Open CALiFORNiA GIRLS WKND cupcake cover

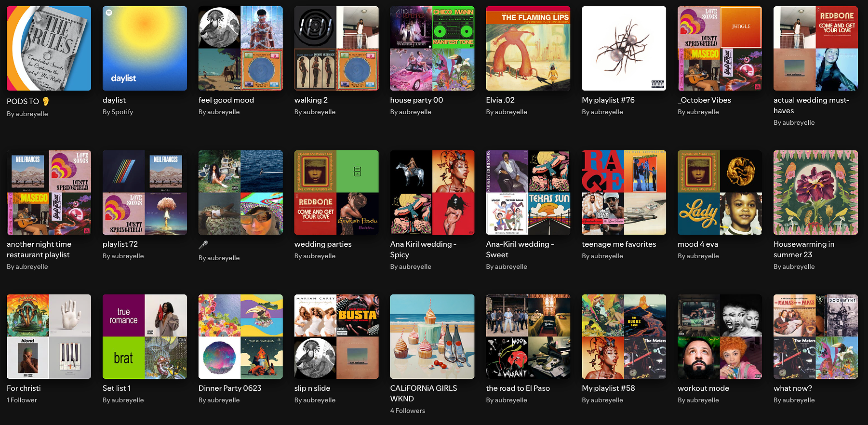[x=432, y=336]
